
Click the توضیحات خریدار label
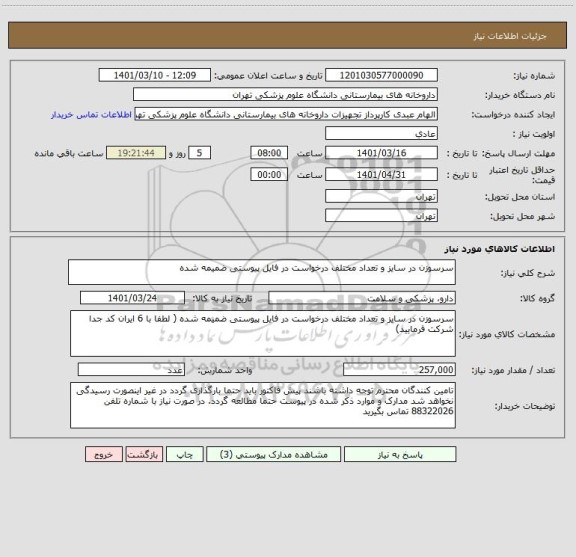[525, 406]
